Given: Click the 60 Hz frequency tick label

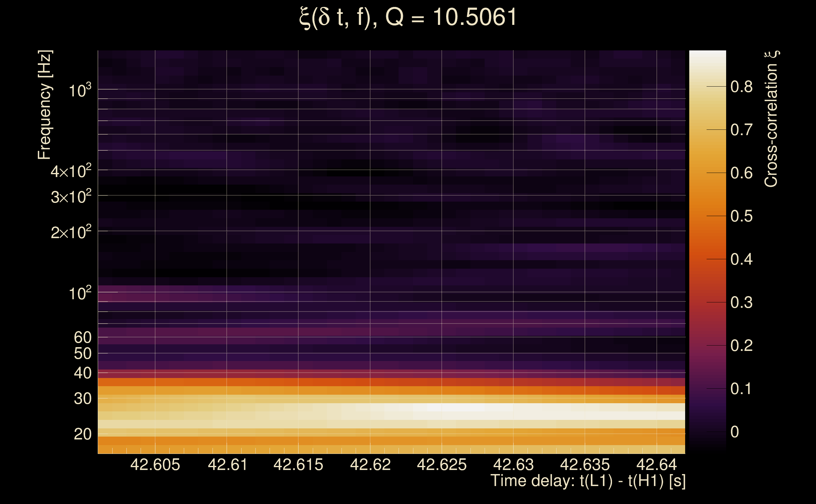Looking at the screenshot, I should click(x=82, y=337).
